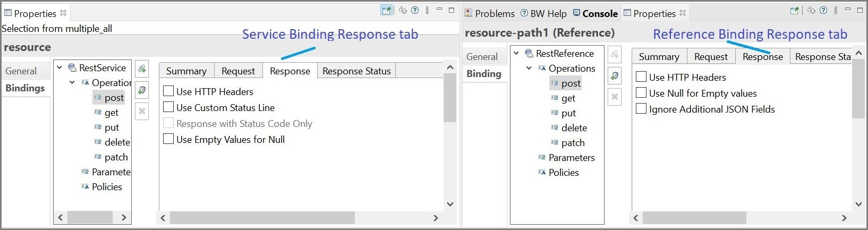Open Response Status tab in service binding
The height and width of the screenshot is (230, 868).
356,71
